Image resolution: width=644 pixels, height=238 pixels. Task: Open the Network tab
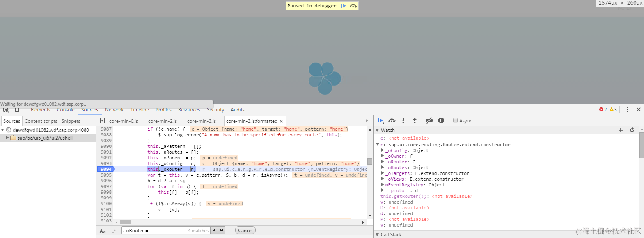pos(114,110)
